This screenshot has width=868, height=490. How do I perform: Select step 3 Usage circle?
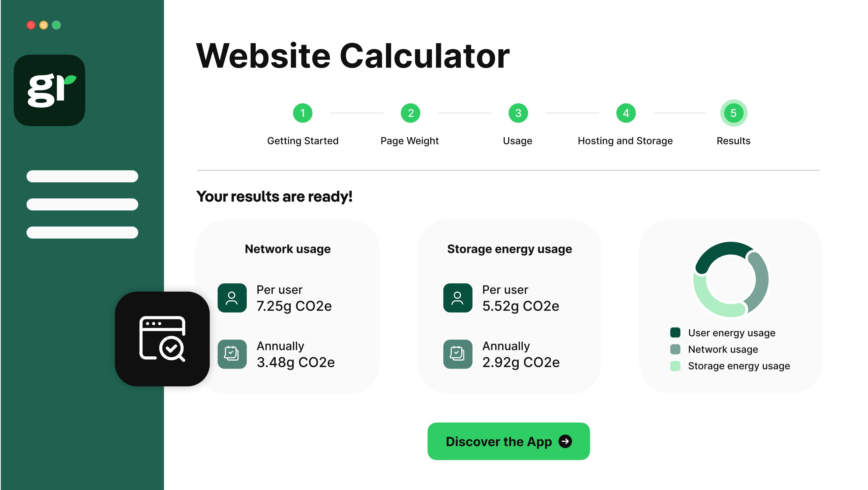tap(518, 113)
